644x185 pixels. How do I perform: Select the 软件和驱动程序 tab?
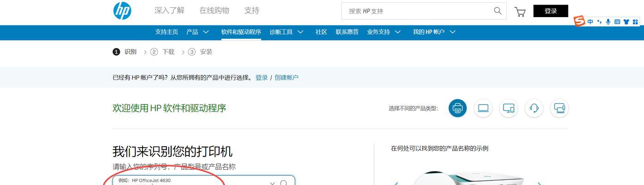click(x=241, y=32)
